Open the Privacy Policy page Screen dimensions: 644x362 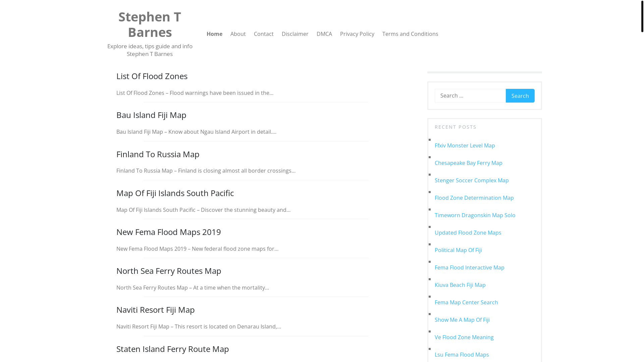[357, 34]
